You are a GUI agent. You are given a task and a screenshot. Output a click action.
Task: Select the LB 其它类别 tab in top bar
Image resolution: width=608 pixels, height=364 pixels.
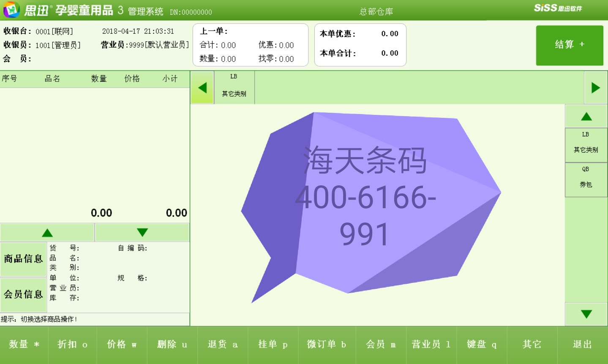[234, 87]
